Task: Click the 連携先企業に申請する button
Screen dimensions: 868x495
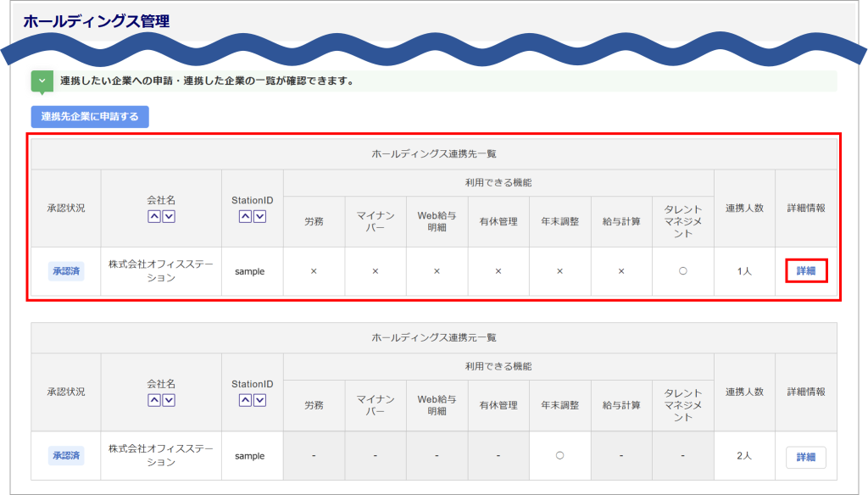Action: click(90, 116)
